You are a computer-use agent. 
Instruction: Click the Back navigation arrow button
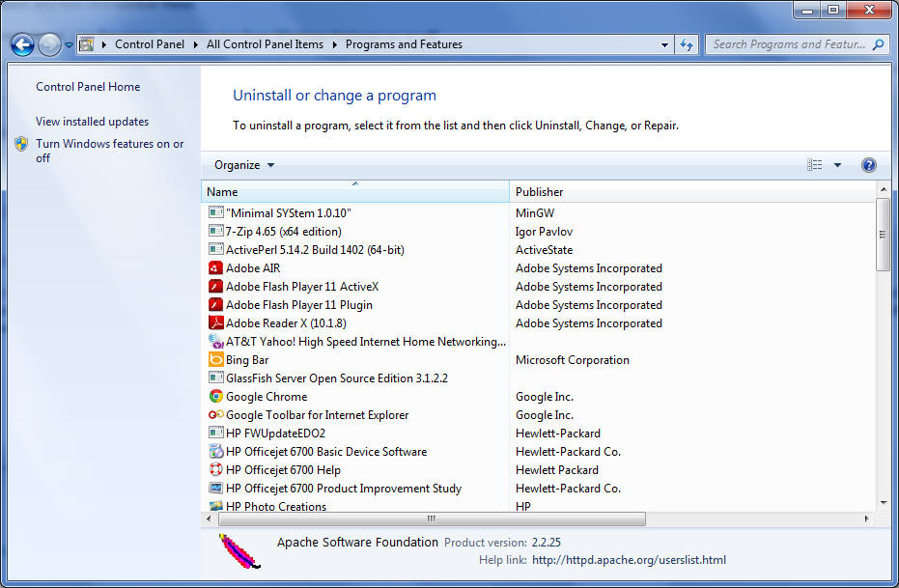pos(22,44)
